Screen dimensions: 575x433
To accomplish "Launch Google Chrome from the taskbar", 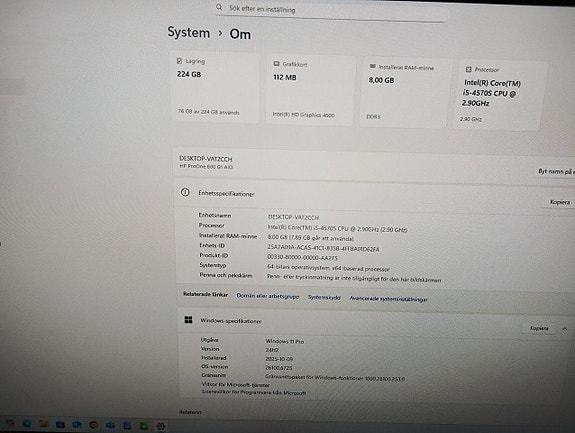I will pyautogui.click(x=94, y=425).
